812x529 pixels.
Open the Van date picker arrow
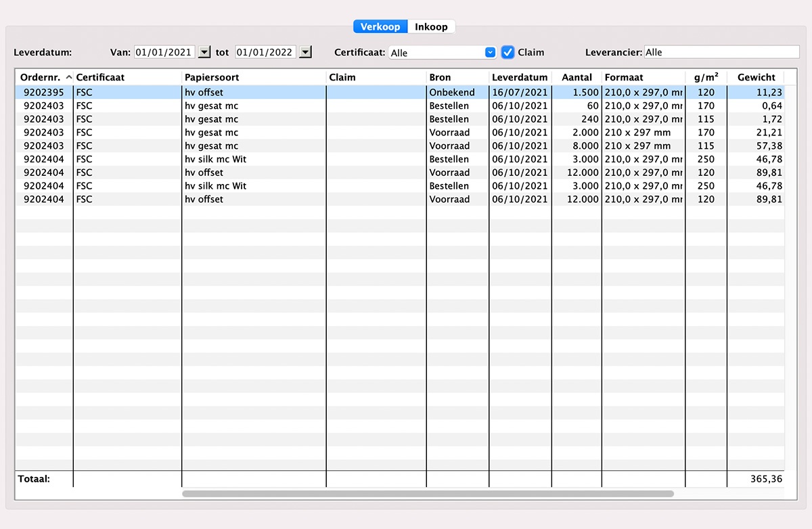[205, 52]
